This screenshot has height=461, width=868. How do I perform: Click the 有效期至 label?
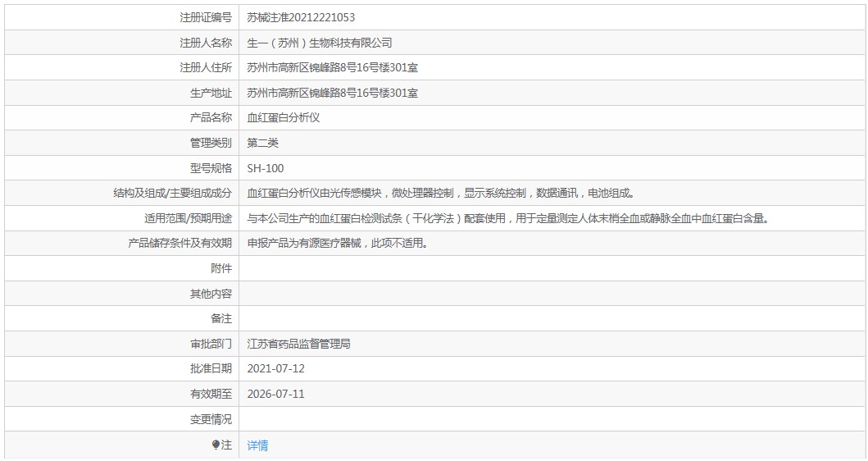coord(211,394)
